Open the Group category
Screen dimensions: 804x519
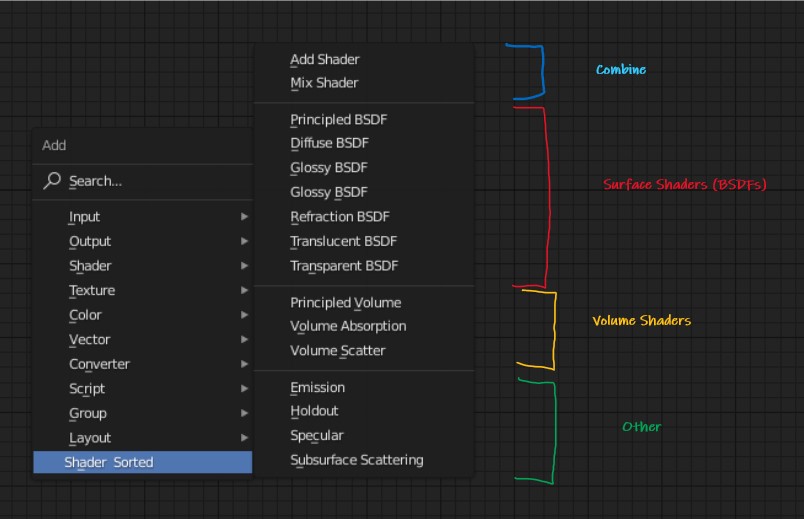143,413
